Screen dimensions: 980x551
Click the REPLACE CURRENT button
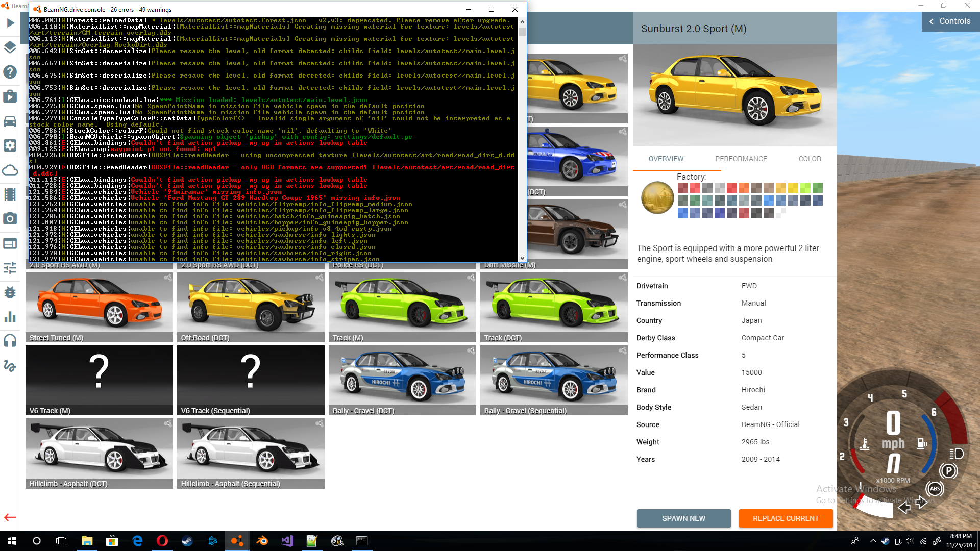786,518
